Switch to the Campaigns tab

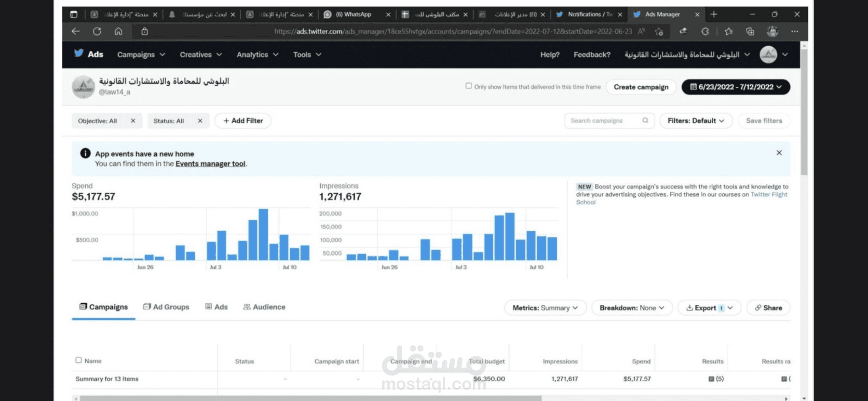point(104,307)
